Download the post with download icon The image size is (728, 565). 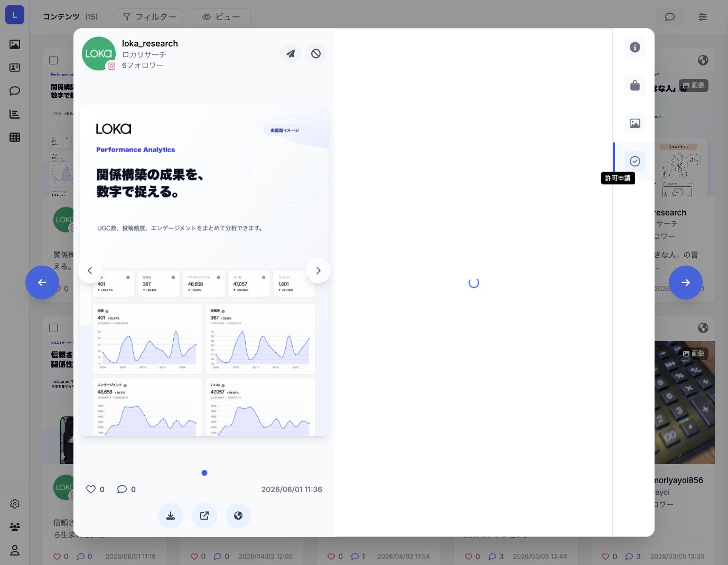pos(171,516)
